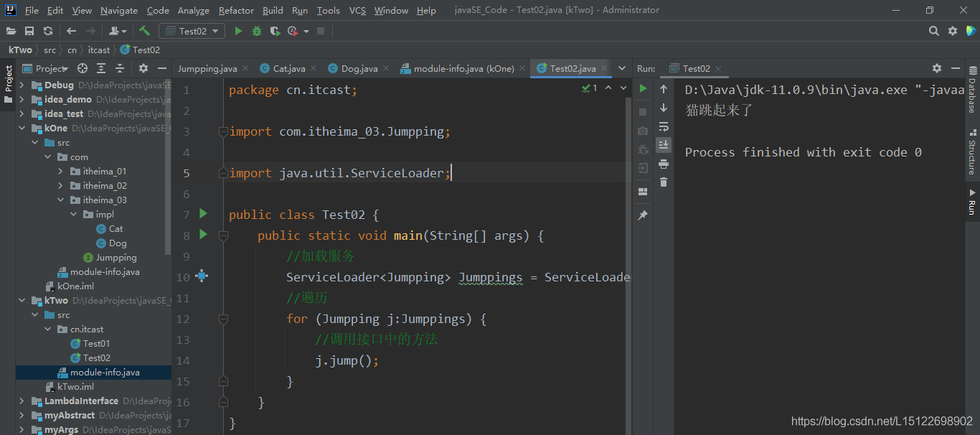The image size is (980, 435).
Task: Clear console output with the trash icon
Action: pyautogui.click(x=664, y=182)
